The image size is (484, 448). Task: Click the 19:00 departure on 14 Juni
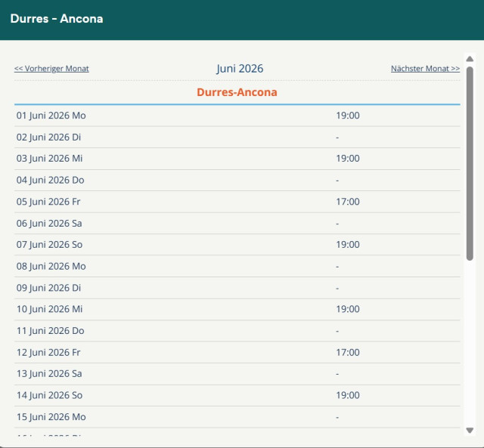[348, 395]
